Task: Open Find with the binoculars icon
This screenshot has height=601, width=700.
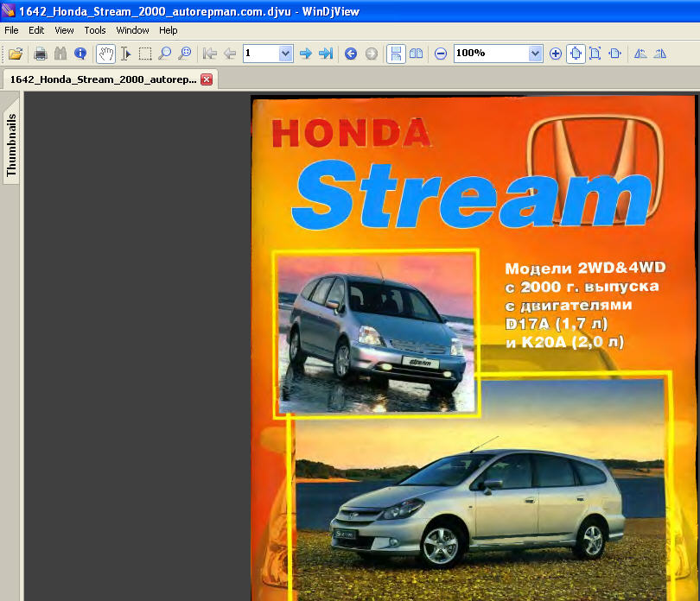Action: [60, 54]
